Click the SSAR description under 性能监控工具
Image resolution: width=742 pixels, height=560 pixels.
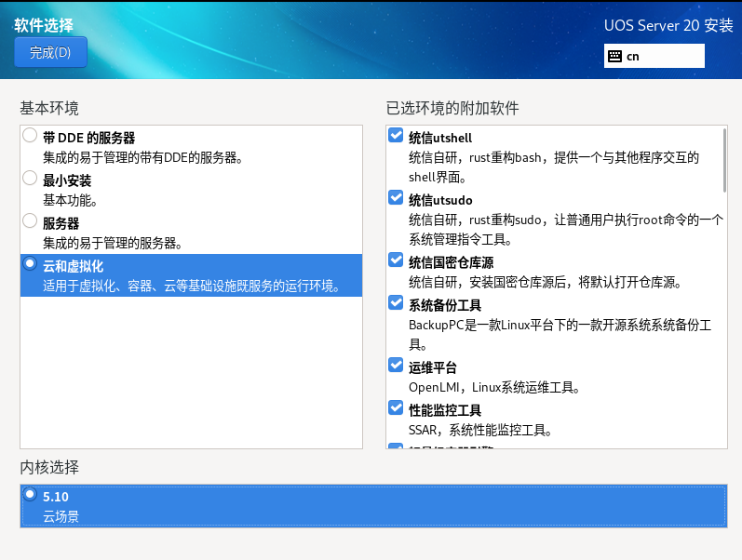point(480,430)
